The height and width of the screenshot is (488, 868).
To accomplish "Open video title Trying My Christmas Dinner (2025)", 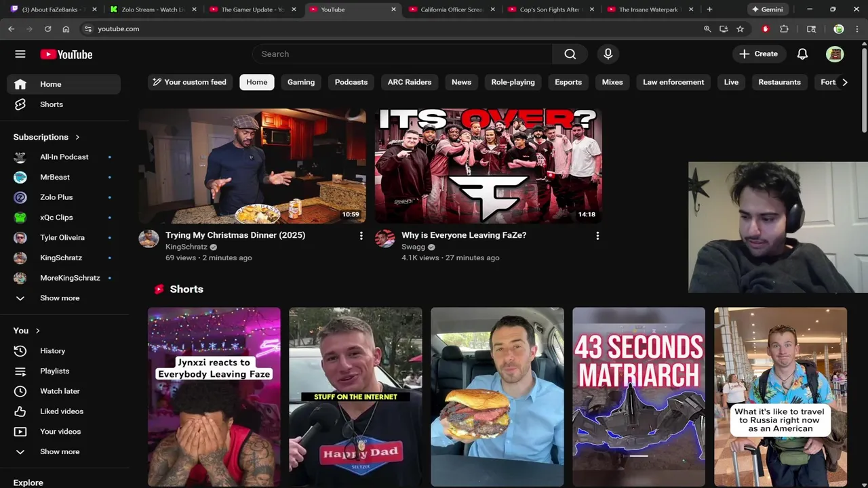I will point(235,235).
